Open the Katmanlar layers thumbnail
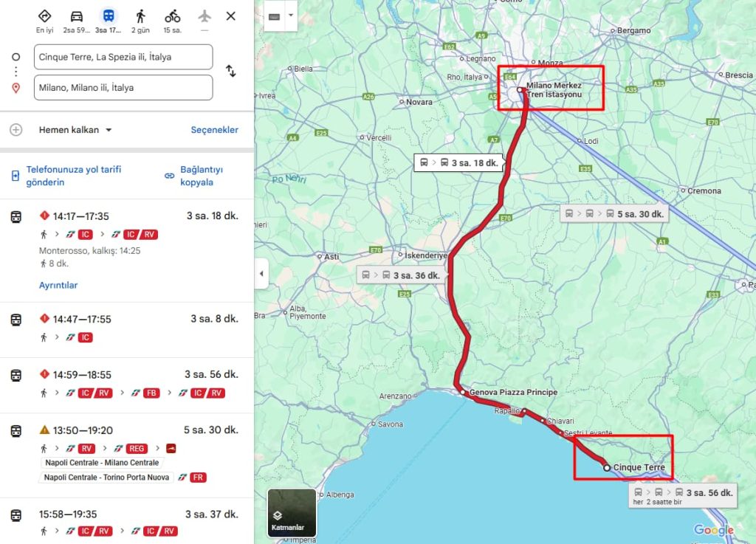Viewport: 756px width, 544px height. point(292,512)
